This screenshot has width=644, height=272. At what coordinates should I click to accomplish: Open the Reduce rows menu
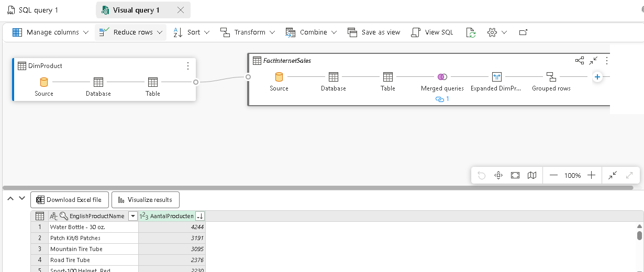(131, 32)
